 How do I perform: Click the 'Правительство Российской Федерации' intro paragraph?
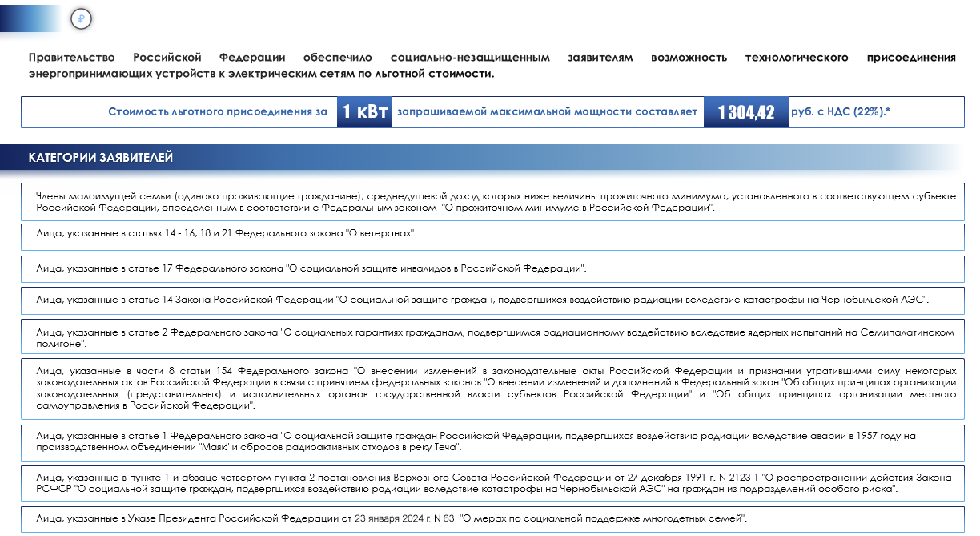pyautogui.click(x=492, y=66)
